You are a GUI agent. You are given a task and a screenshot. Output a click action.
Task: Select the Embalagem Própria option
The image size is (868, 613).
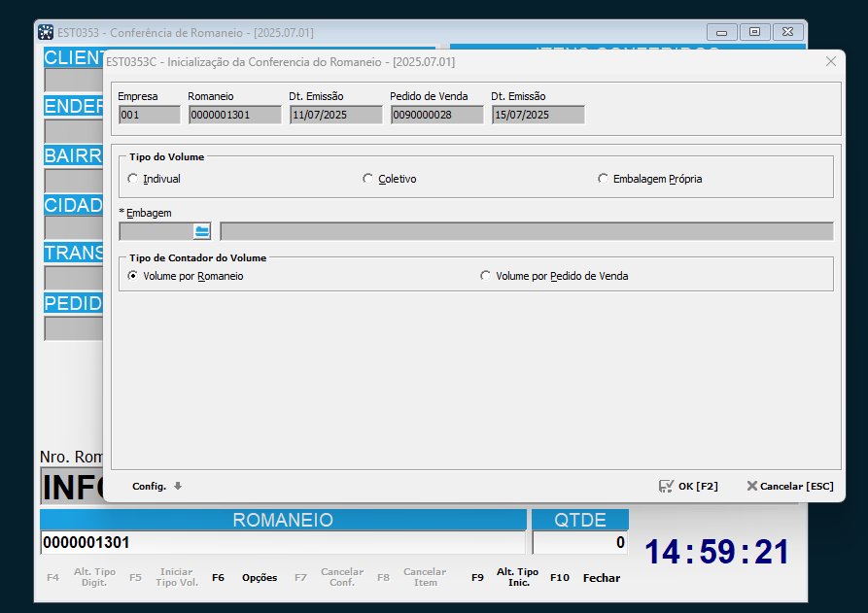650,179
